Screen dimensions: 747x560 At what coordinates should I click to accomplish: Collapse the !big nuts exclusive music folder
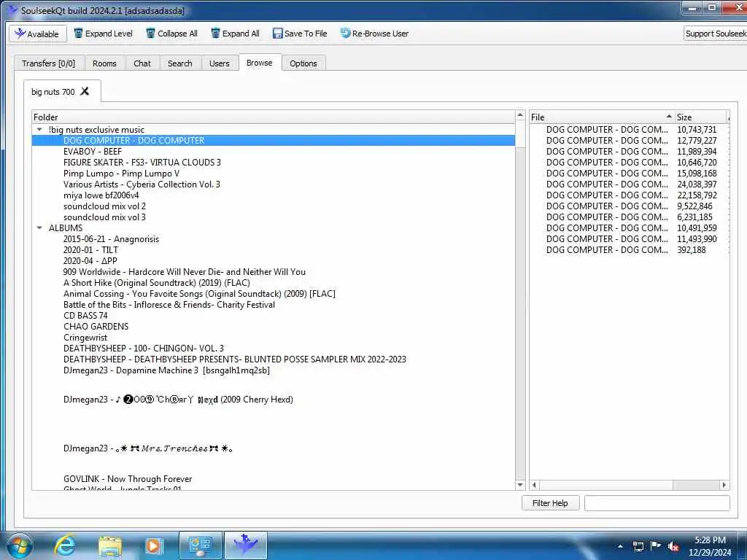tap(39, 130)
